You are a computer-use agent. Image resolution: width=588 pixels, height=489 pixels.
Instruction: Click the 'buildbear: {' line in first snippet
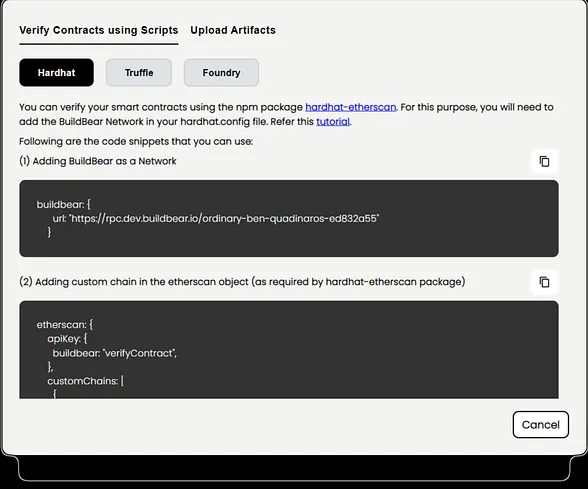pos(63,204)
